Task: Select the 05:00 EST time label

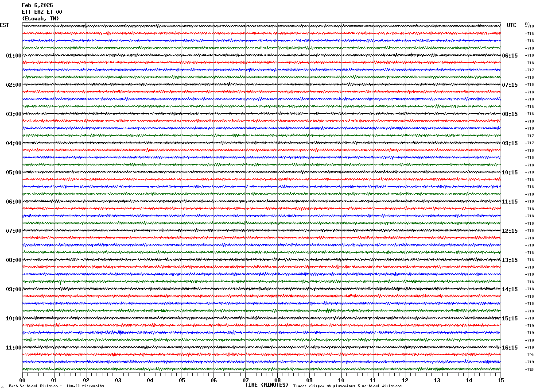Action: (x=14, y=173)
